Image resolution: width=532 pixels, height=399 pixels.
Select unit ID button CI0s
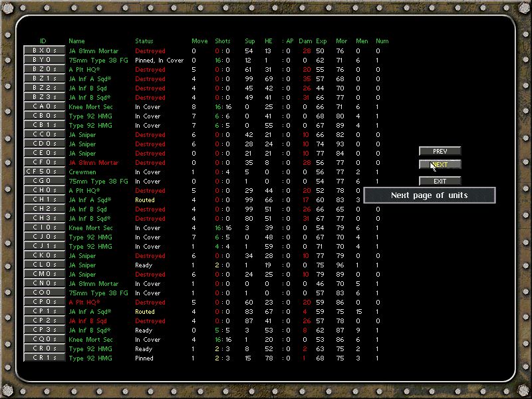coord(44,227)
